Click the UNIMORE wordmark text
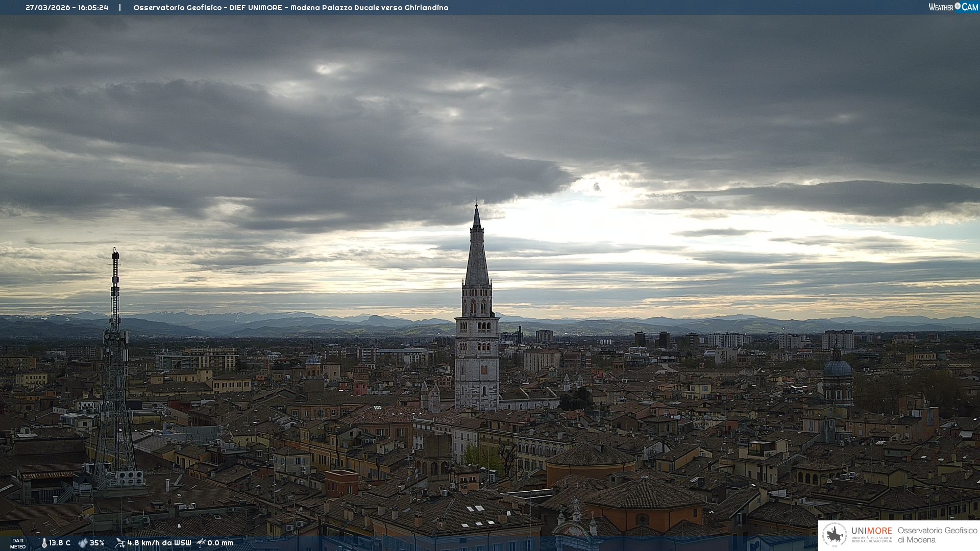The width and height of the screenshot is (980, 551). 871,531
